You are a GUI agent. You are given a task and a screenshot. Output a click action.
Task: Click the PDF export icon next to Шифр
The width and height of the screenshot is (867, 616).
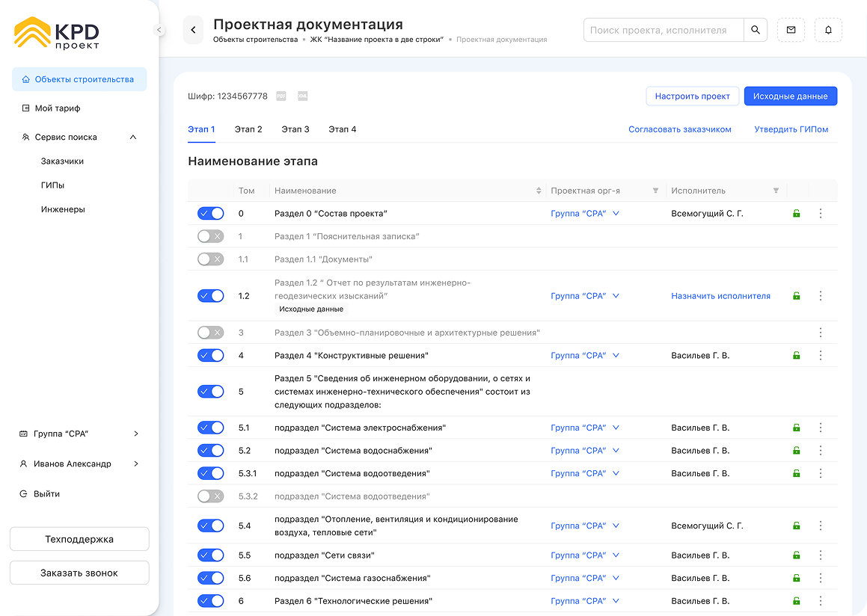281,96
